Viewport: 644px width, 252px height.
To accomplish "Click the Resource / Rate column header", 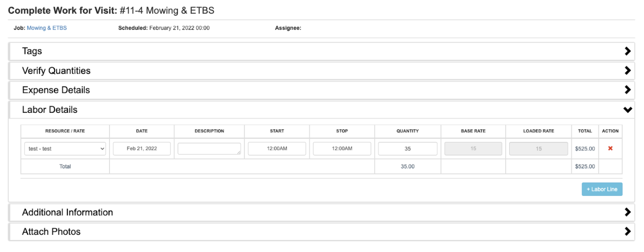I will click(65, 131).
